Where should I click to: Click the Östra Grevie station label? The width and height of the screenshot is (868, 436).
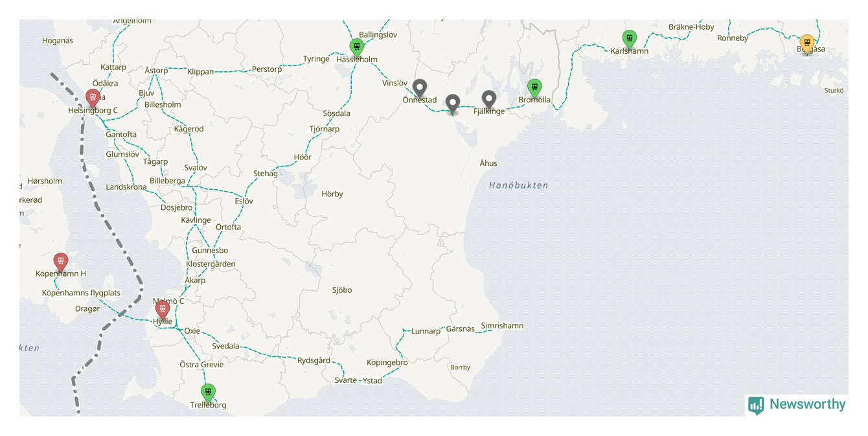[x=201, y=364]
